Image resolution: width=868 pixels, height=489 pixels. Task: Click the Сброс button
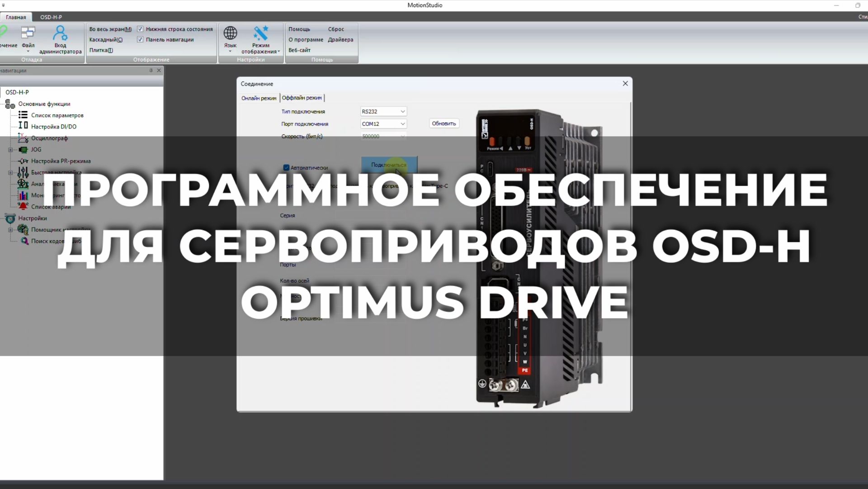336,29
